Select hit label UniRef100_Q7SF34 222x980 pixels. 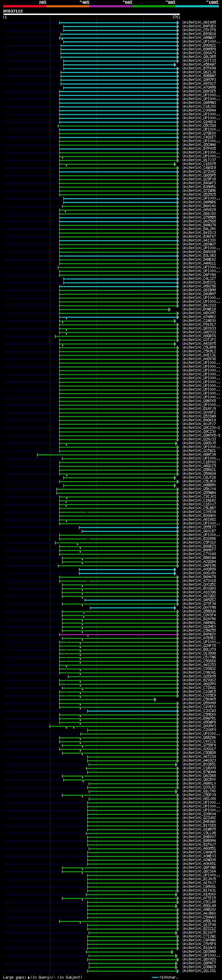(x=199, y=604)
